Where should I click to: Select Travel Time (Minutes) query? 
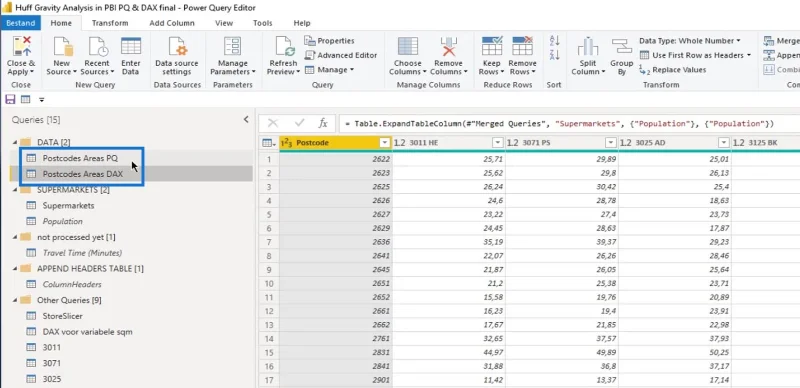pos(82,253)
